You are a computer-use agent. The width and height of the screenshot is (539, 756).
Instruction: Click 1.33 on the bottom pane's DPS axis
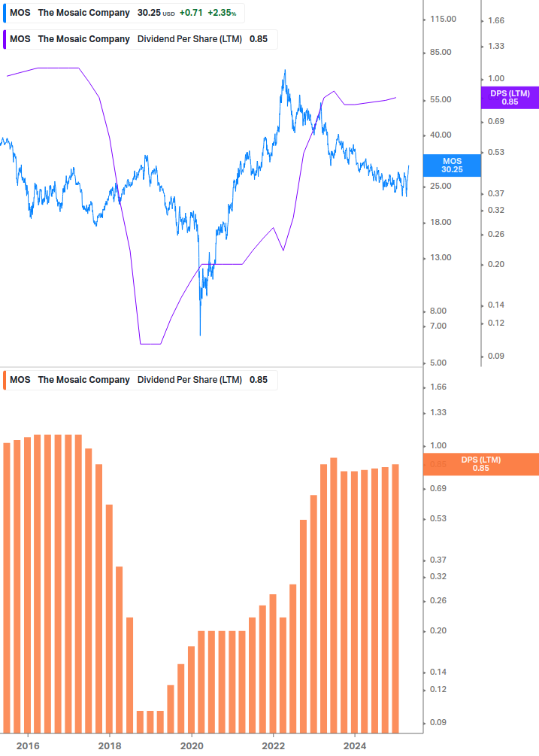pos(438,413)
